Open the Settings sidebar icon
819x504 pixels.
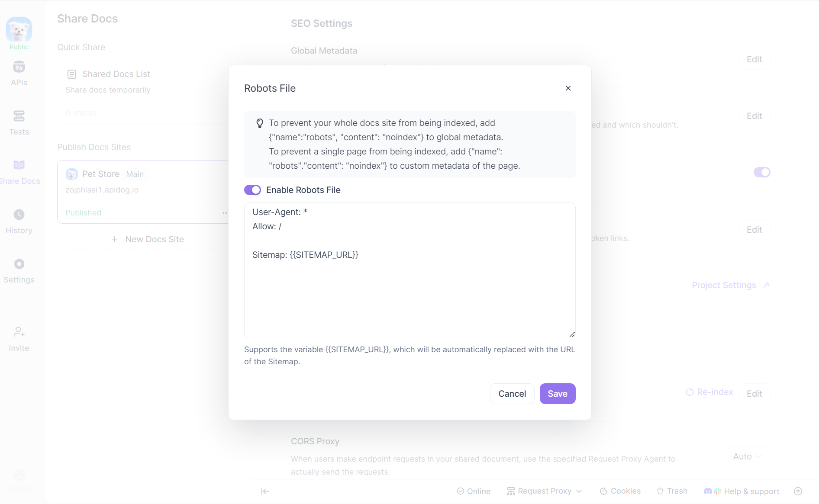[x=19, y=264]
